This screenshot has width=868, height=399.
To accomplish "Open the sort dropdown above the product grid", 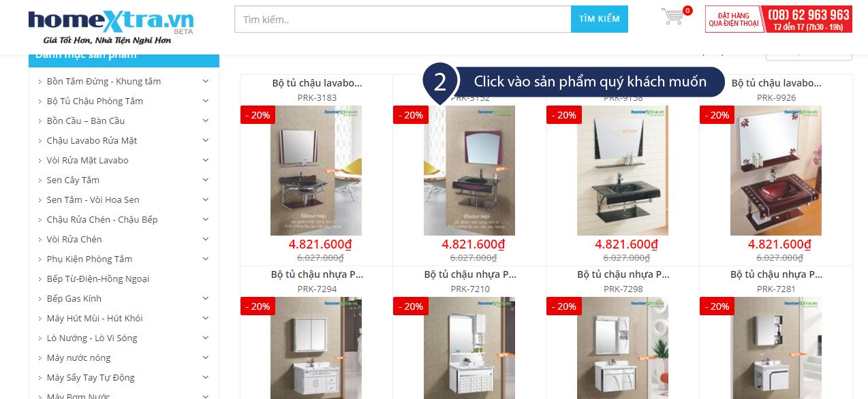I will point(809,53).
